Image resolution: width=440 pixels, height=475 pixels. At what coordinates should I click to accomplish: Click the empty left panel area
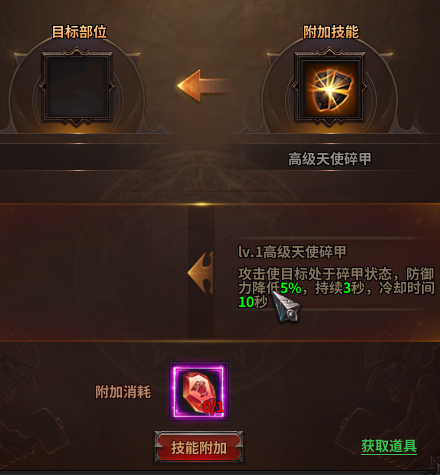(94, 272)
